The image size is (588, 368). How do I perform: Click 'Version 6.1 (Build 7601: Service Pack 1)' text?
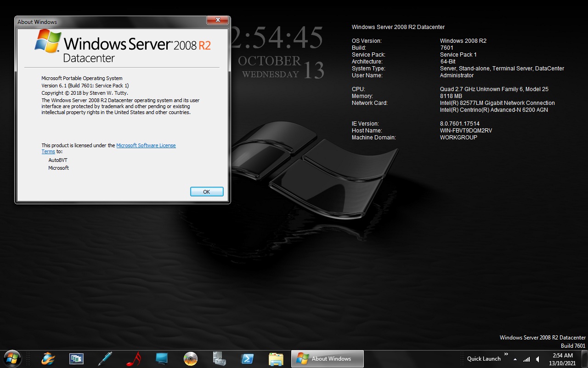tap(85, 86)
